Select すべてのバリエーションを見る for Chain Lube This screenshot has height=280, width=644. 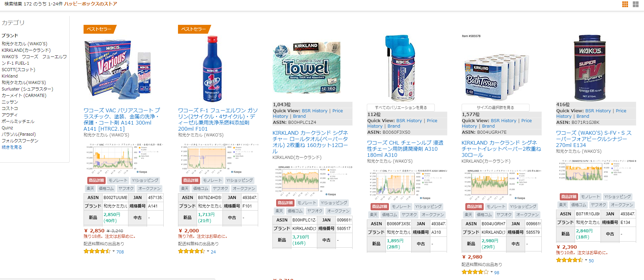tap(401, 108)
